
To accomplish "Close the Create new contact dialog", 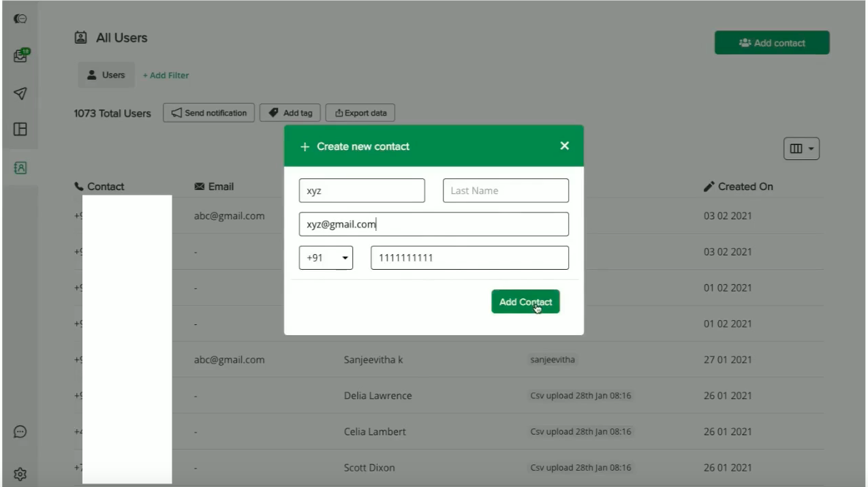I will pyautogui.click(x=564, y=145).
